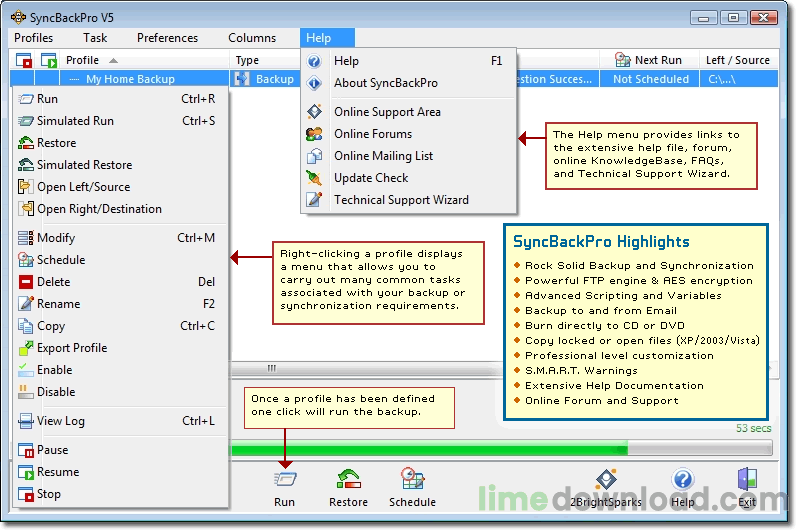Click the Online Mailing List icon
796x530 pixels.
(314, 156)
